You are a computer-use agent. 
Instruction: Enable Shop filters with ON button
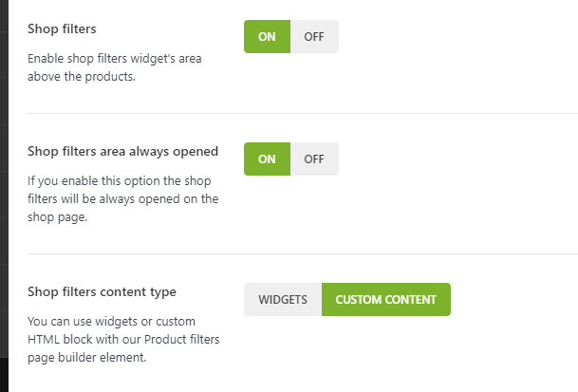click(x=267, y=37)
